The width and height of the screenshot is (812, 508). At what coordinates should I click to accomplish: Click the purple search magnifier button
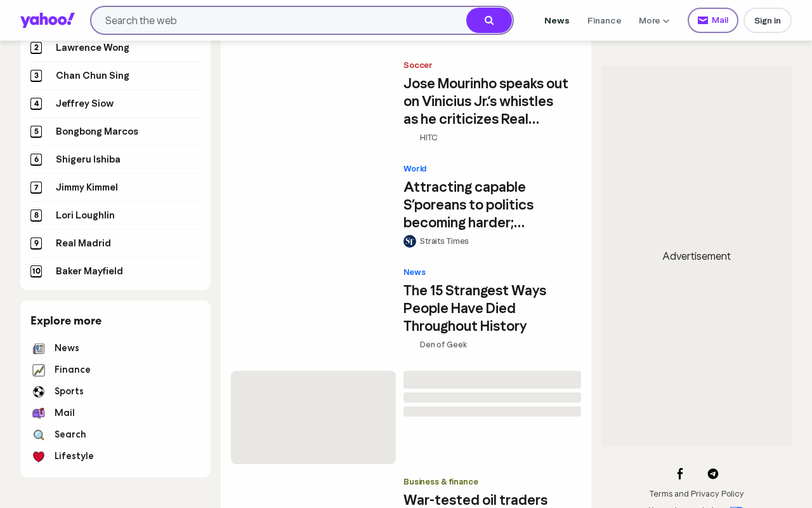(489, 20)
